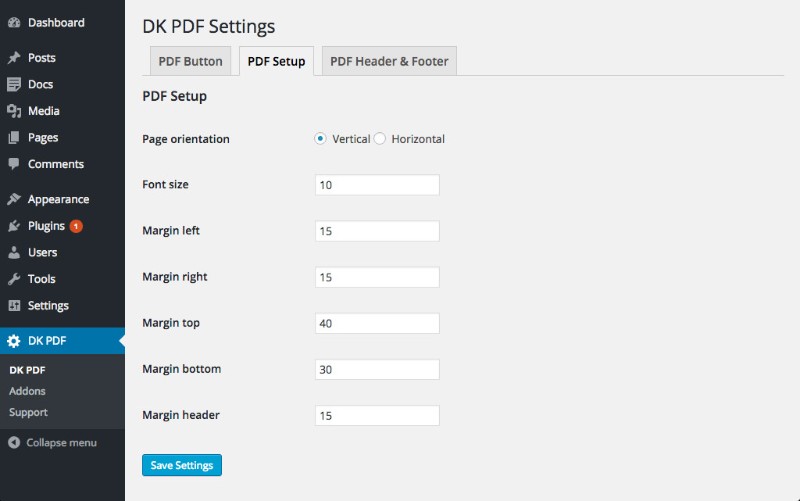Viewport: 800px width, 501px height.
Task: Focus the Margin left field
Action: click(377, 231)
